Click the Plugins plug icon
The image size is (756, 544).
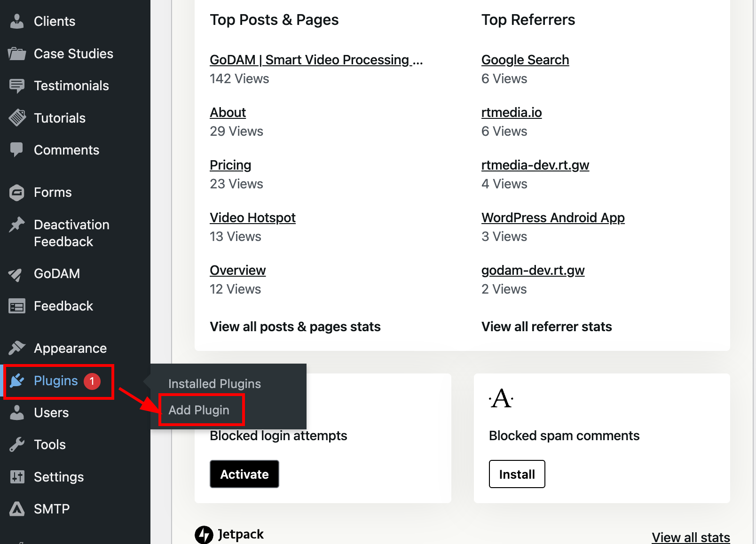point(17,381)
